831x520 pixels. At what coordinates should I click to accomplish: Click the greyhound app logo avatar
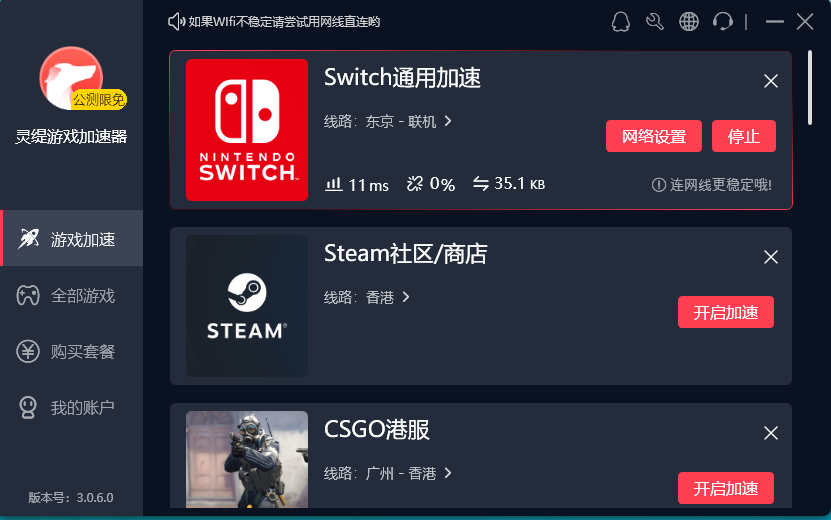pos(71,78)
